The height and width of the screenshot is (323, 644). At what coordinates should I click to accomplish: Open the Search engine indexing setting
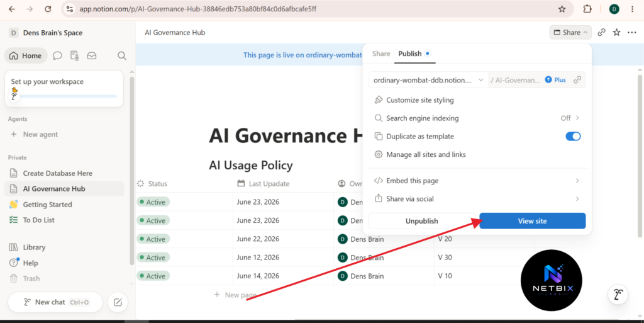click(x=477, y=118)
